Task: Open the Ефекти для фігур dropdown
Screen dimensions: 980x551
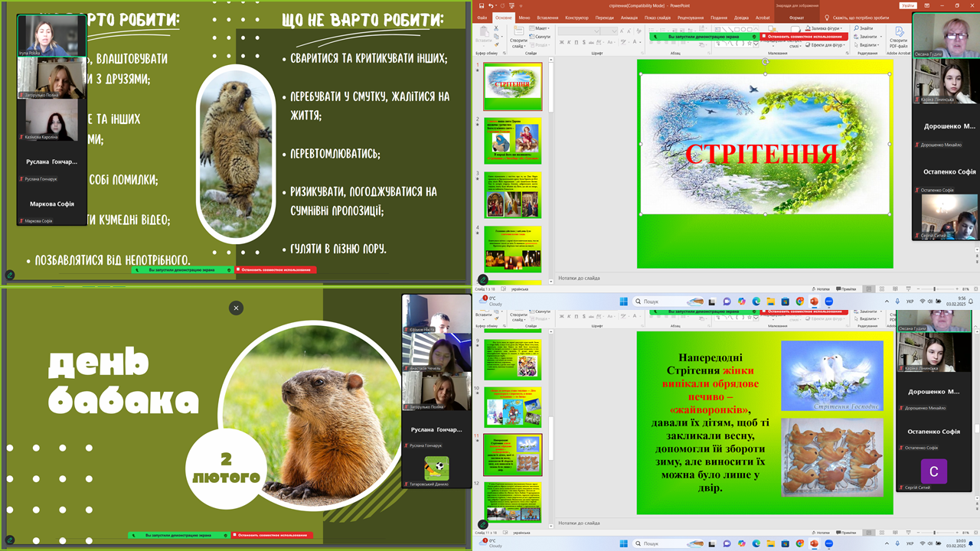Action: click(x=826, y=45)
